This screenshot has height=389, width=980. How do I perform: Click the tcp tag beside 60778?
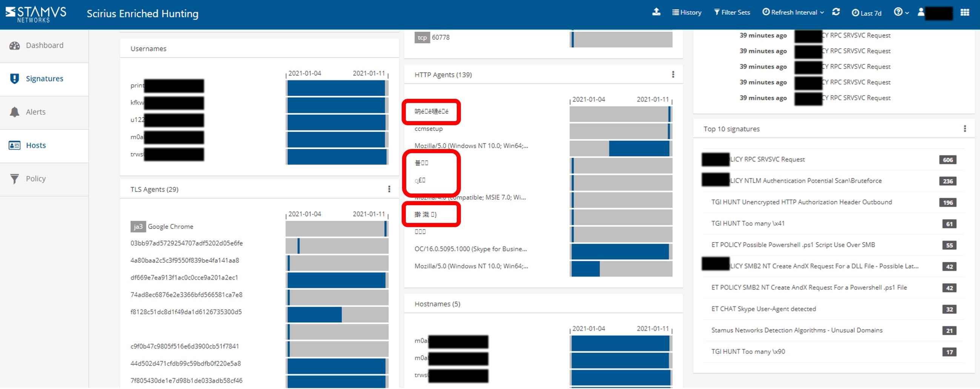pyautogui.click(x=422, y=37)
